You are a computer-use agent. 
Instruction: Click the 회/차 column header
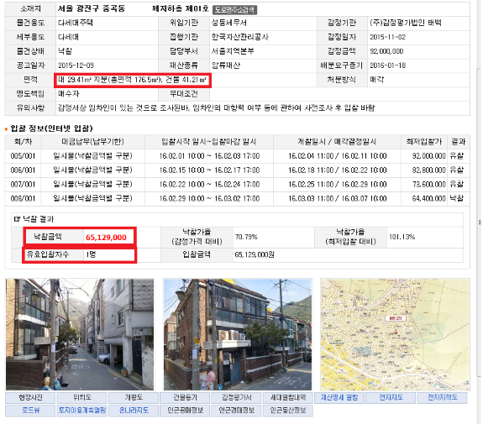24,142
